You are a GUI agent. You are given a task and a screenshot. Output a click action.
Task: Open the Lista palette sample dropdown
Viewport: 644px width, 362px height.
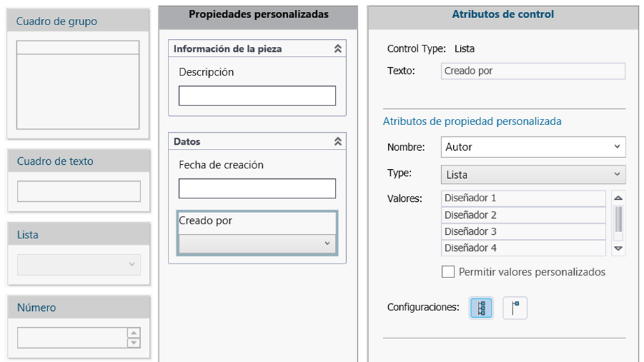click(x=79, y=265)
